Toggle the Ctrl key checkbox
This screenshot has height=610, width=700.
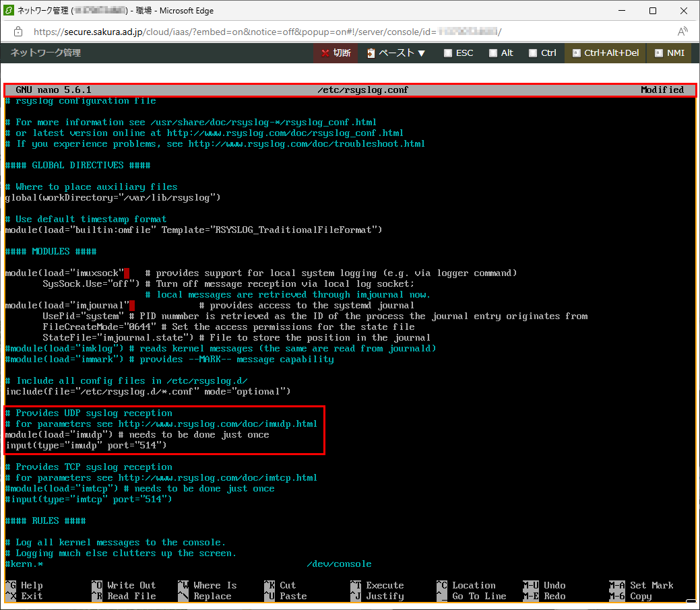533,53
